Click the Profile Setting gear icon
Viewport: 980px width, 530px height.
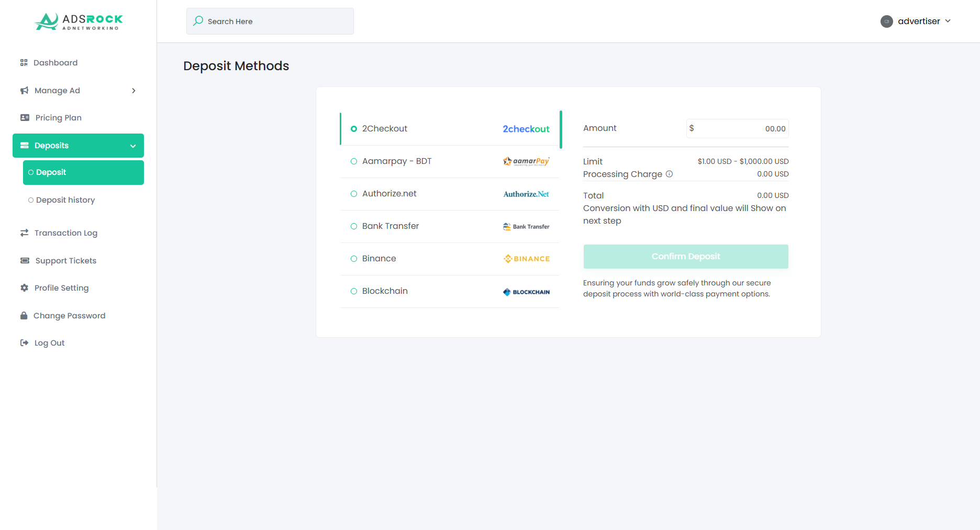click(x=24, y=288)
